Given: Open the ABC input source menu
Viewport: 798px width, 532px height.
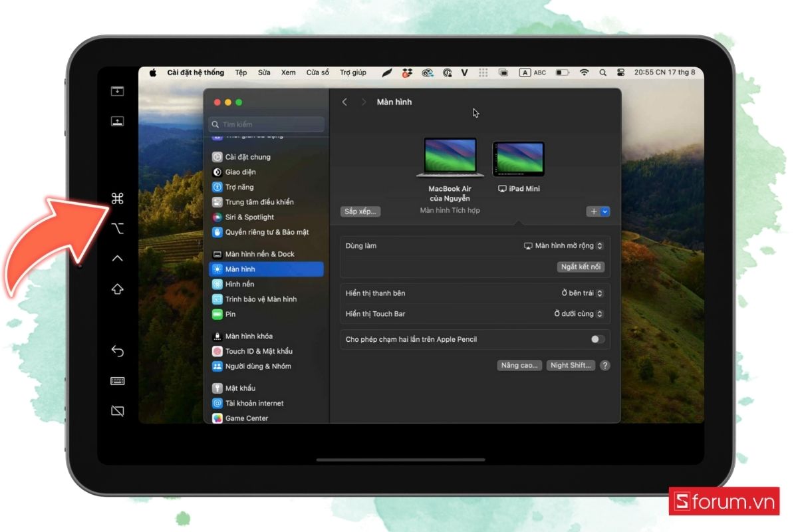Looking at the screenshot, I should click(x=533, y=72).
